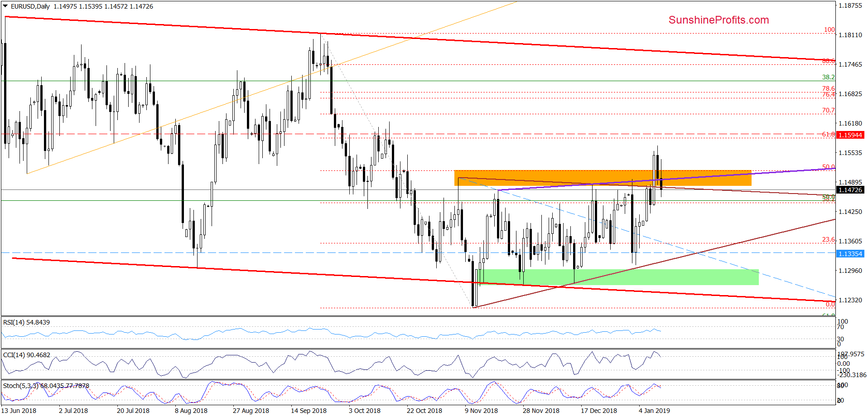Click the 70.7 Fibonacci level label
The image size is (868, 417).
829,110
